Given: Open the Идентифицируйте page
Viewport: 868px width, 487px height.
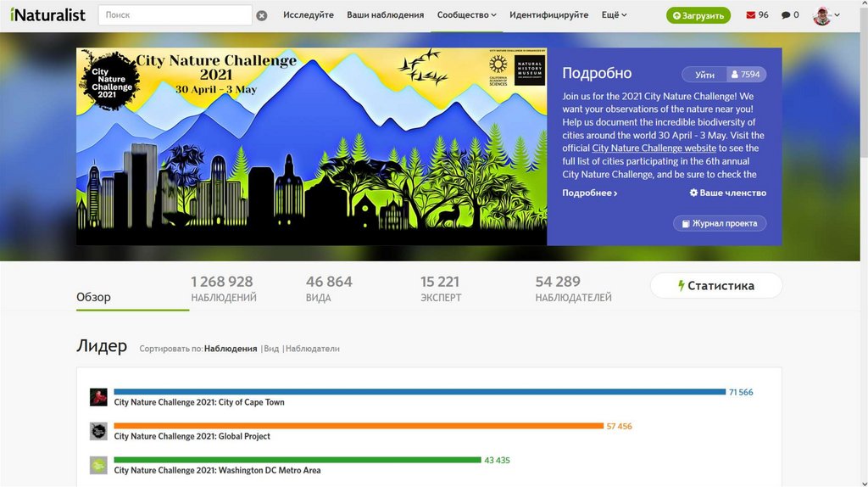Looking at the screenshot, I should click(x=548, y=15).
